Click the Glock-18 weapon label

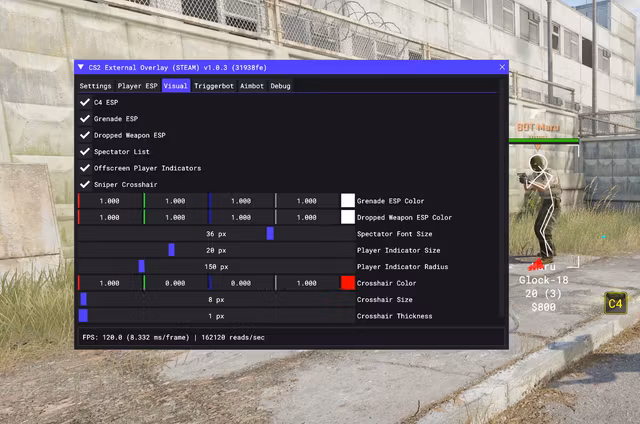(x=543, y=280)
